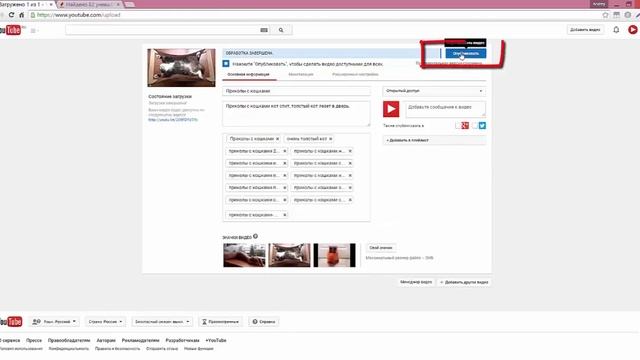Viewport: 640px width, 360px height.
Task: Expand '+ Добавить в плейлист' dropdown
Action: pos(434,140)
